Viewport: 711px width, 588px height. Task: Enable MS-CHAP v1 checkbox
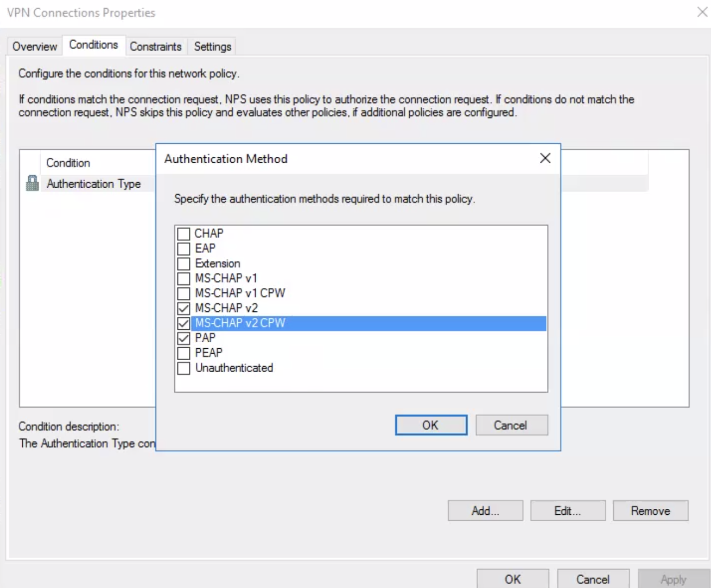184,279
